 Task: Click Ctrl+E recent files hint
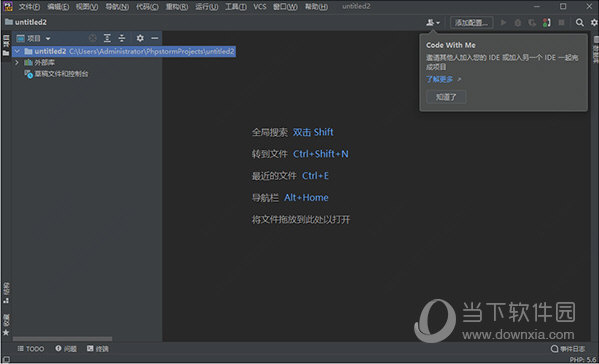(315, 176)
